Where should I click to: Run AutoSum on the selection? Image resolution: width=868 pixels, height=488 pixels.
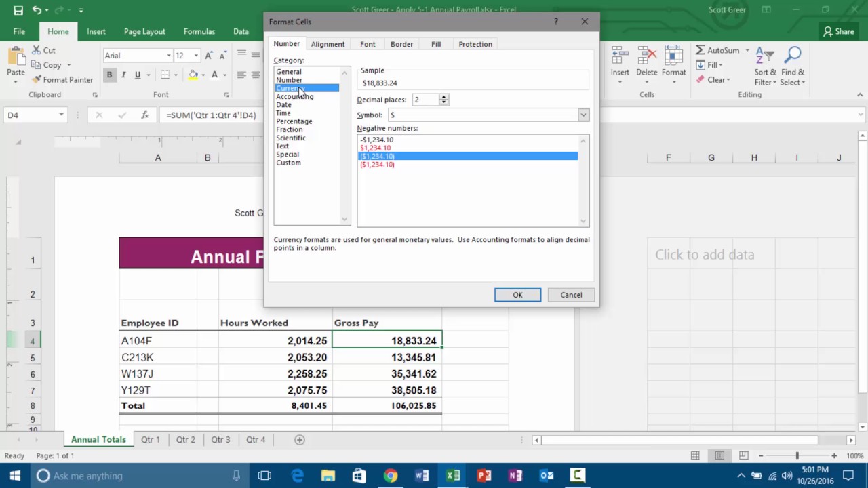point(717,50)
